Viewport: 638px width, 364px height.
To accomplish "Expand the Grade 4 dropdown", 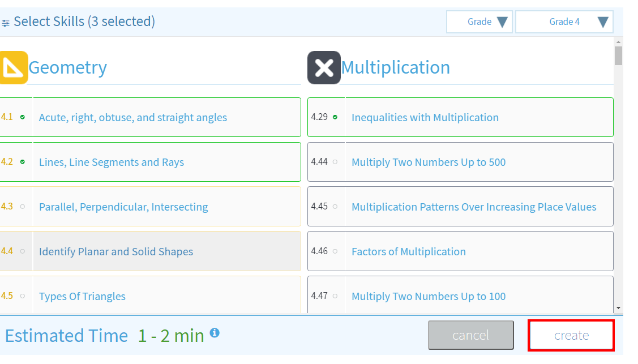I will pyautogui.click(x=564, y=22).
